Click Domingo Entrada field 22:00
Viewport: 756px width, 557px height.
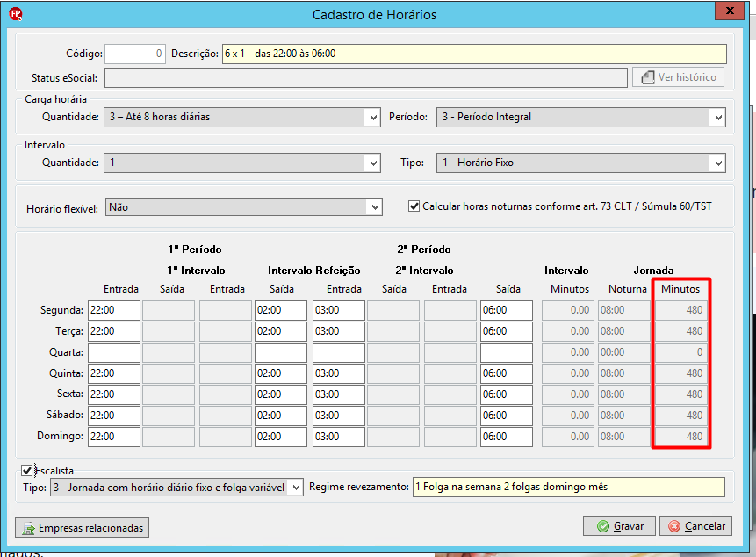pyautogui.click(x=114, y=437)
